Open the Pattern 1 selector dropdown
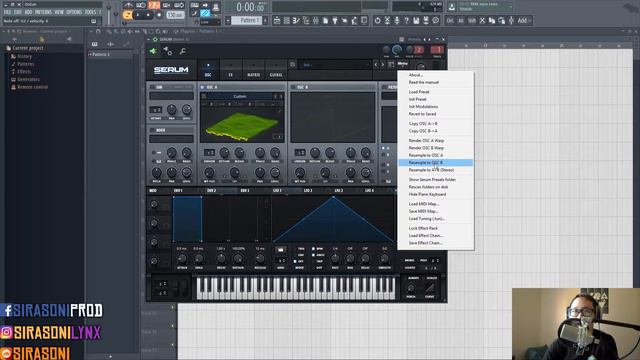Image resolution: width=640 pixels, height=360 pixels. pyautogui.click(x=248, y=20)
